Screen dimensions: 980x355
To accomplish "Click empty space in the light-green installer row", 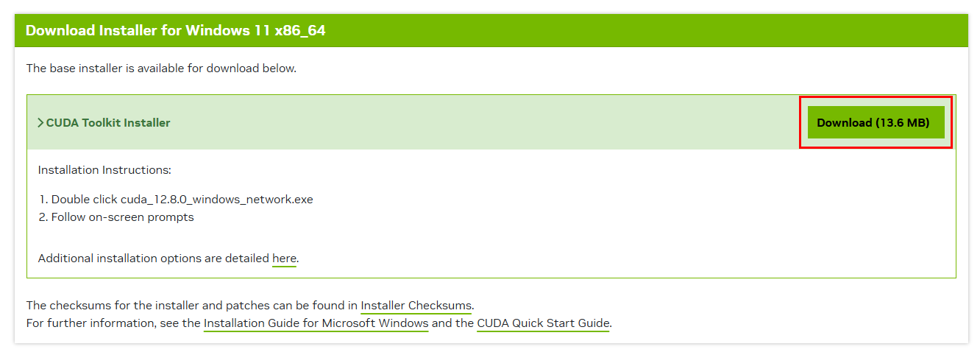I will [x=478, y=123].
